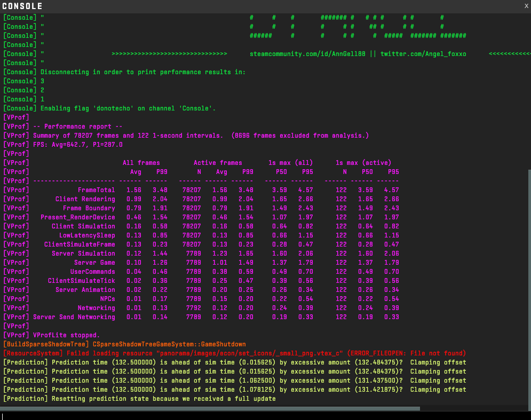Click the Client Rendering row label

pyautogui.click(x=85, y=199)
